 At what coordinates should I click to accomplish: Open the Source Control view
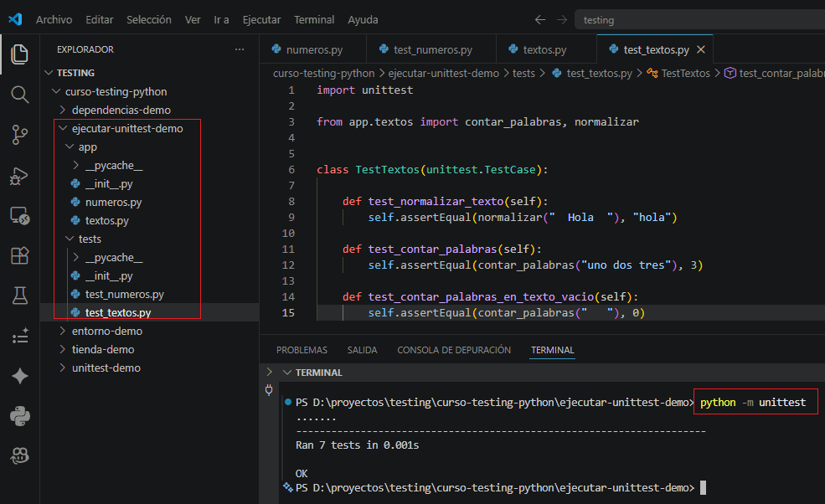(x=19, y=135)
